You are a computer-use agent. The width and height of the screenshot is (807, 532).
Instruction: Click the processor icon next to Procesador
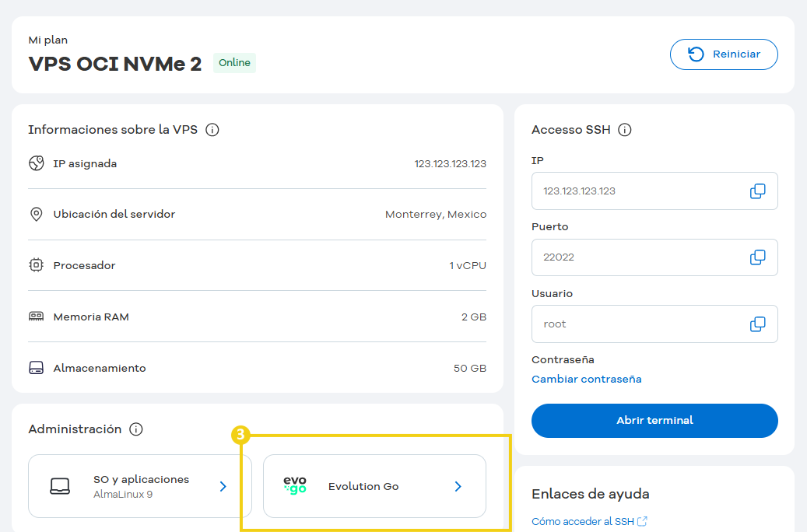pyautogui.click(x=36, y=265)
